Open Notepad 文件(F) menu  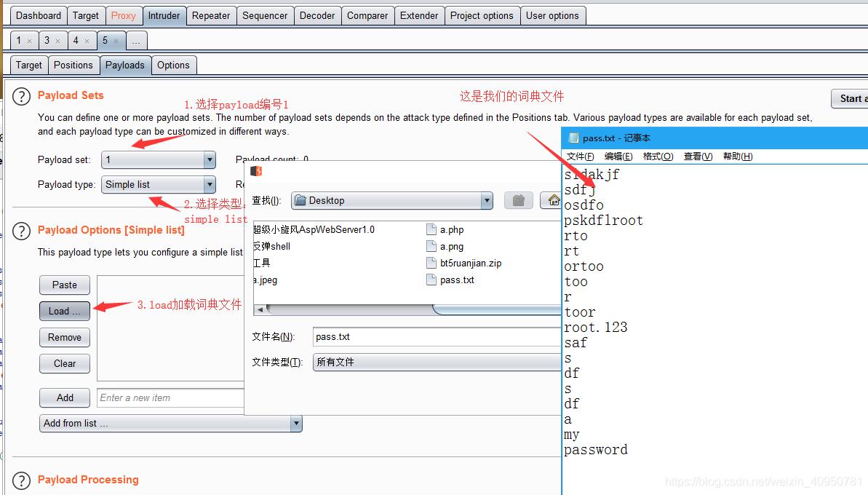(580, 157)
